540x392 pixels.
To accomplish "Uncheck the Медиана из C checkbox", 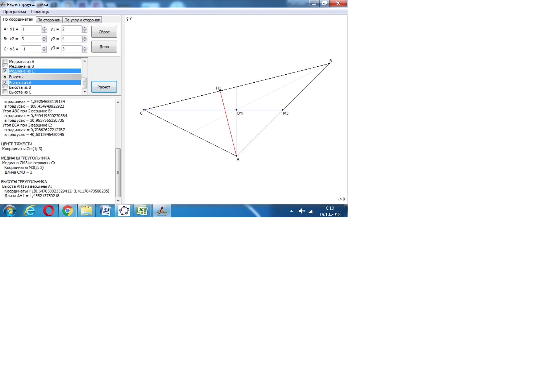I will coord(5,71).
